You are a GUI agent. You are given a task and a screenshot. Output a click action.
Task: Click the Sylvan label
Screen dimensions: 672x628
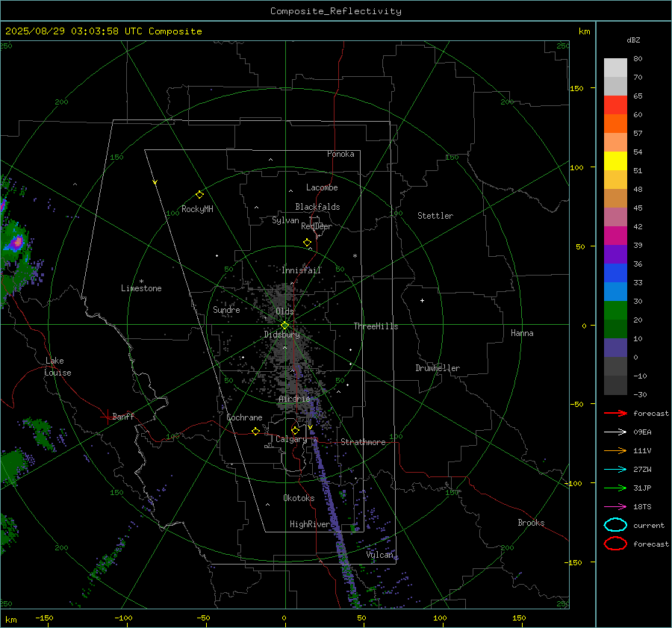[285, 220]
